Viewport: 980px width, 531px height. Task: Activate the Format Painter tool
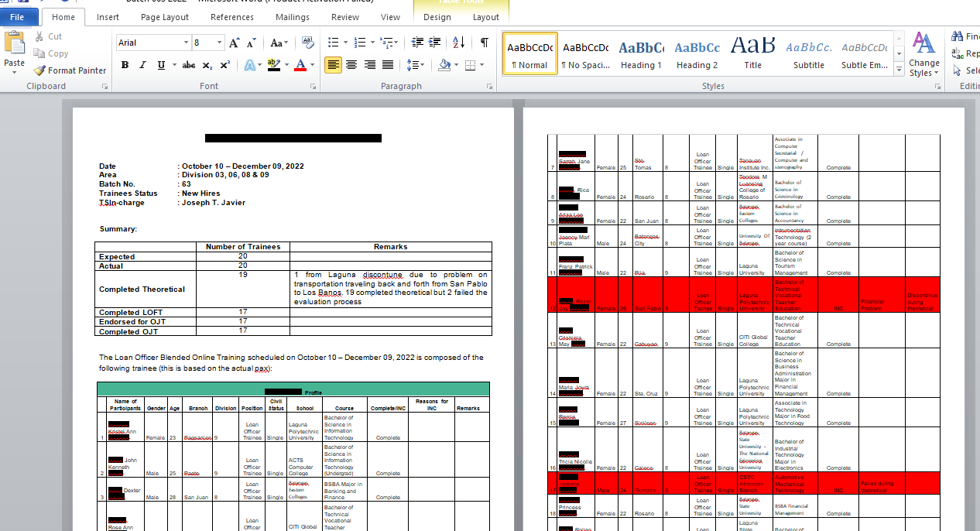[x=70, y=70]
